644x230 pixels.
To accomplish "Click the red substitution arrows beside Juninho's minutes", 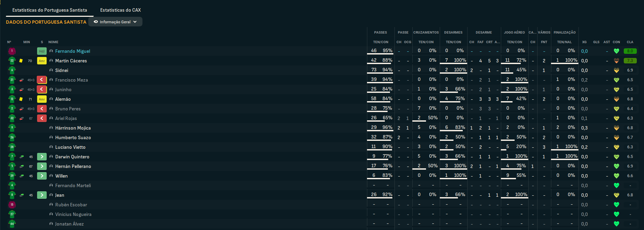I will click(x=22, y=89).
